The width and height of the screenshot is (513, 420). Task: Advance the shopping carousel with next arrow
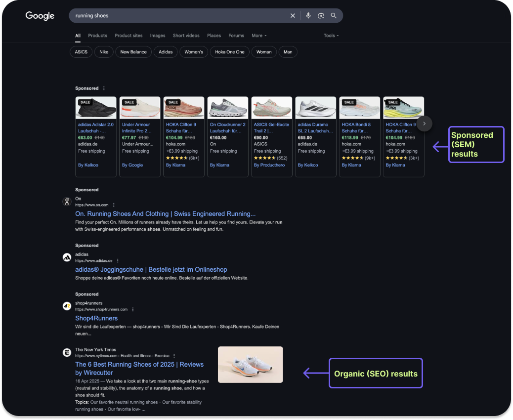425,124
